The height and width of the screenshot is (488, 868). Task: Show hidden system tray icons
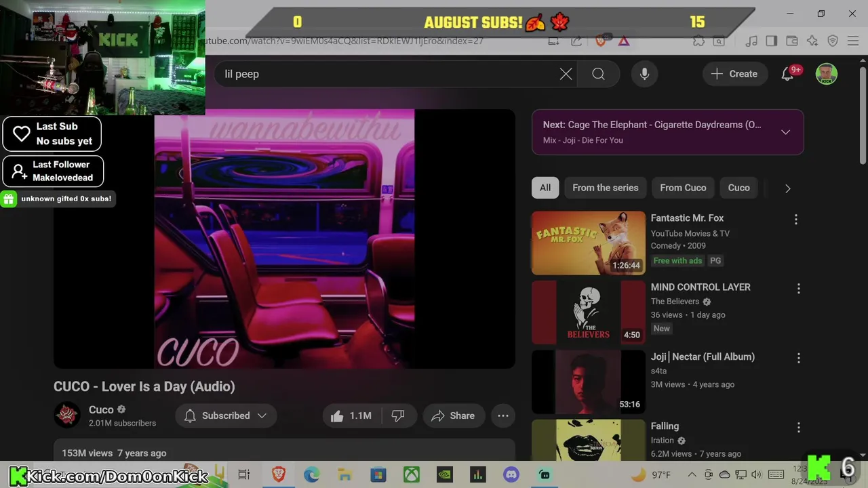click(692, 474)
